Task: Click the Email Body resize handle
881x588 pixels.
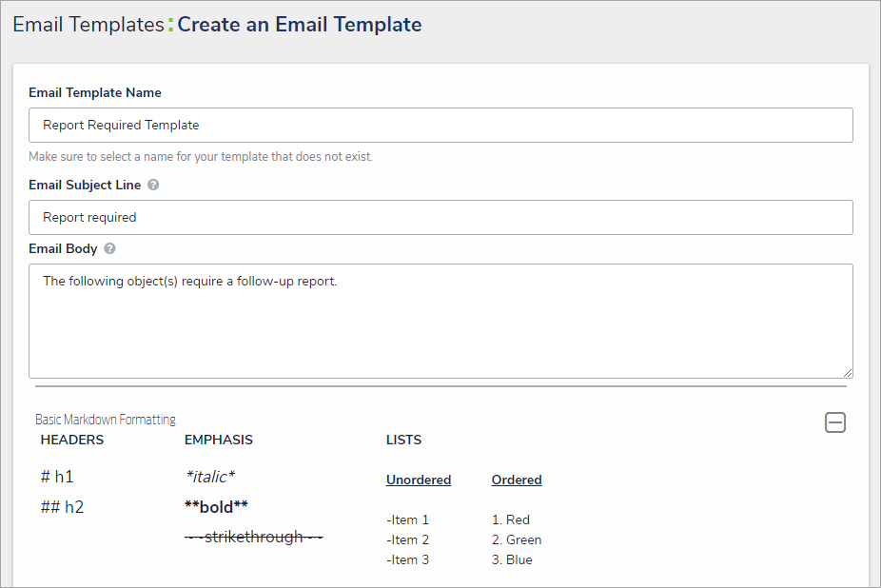Action: [847, 372]
